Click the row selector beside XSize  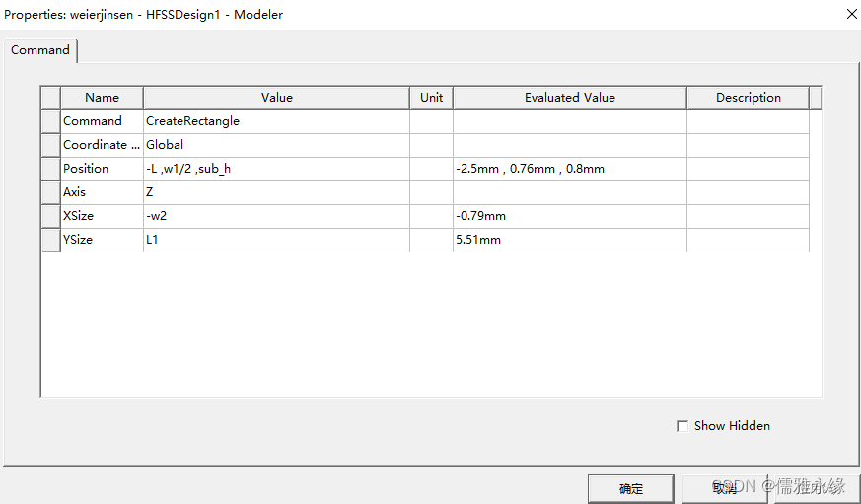(x=51, y=216)
